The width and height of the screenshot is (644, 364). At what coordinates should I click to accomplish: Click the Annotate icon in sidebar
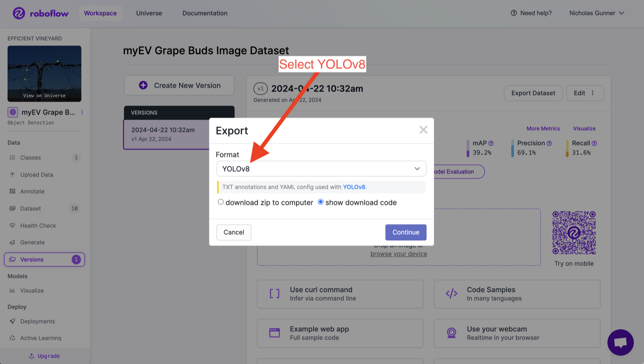pyautogui.click(x=12, y=191)
